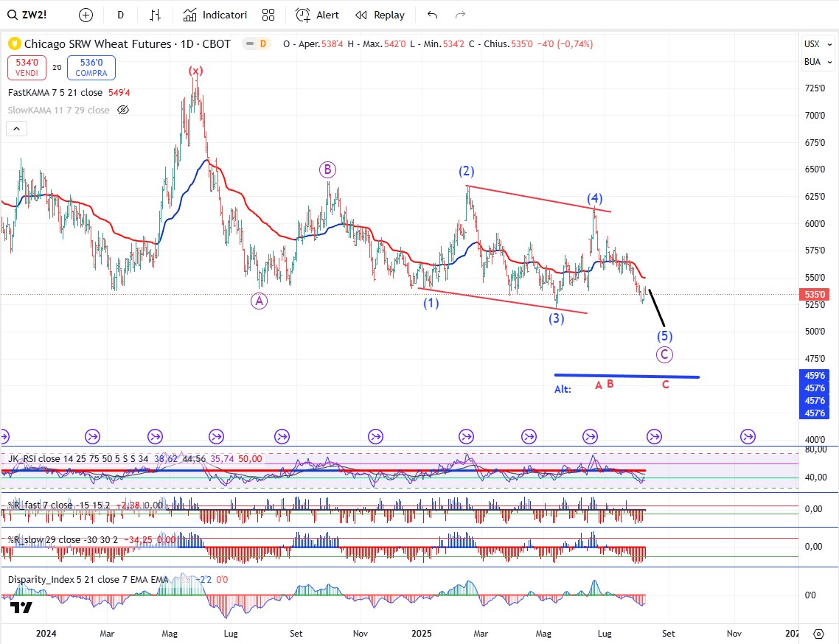Select the FastKAMA indicator legend
This screenshot has width=839, height=644.
click(x=55, y=93)
